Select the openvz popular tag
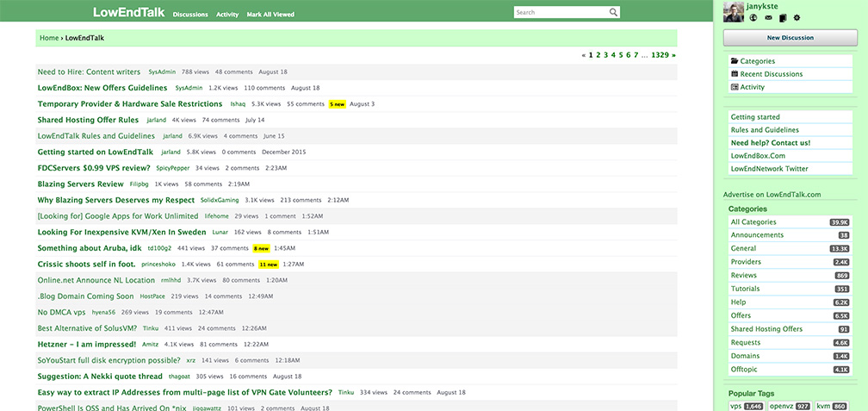 tap(790, 406)
